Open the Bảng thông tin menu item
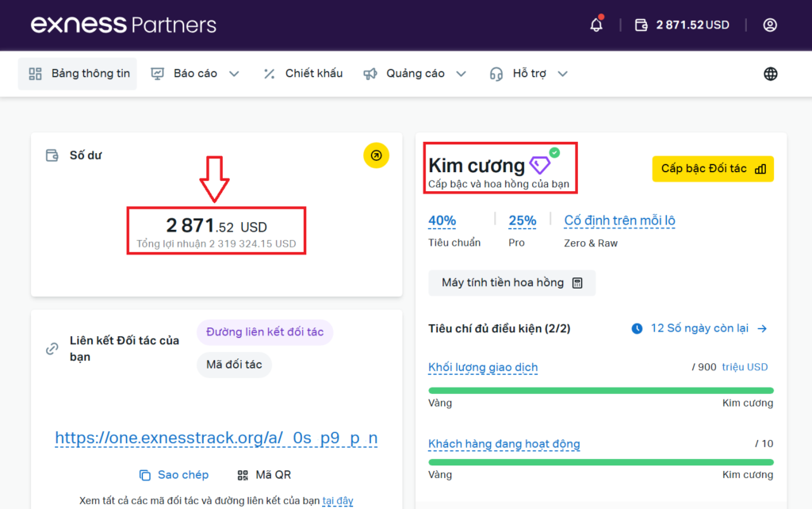The image size is (812, 509). point(79,74)
